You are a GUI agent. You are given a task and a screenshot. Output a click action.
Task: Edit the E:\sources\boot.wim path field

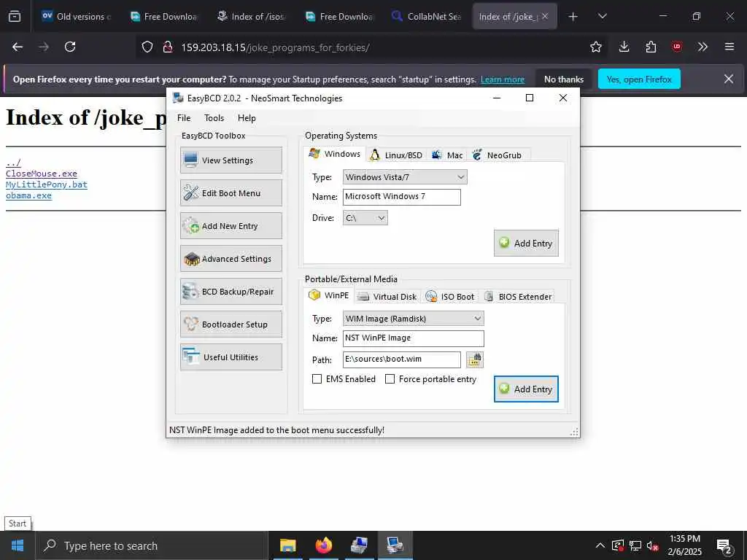click(x=402, y=359)
